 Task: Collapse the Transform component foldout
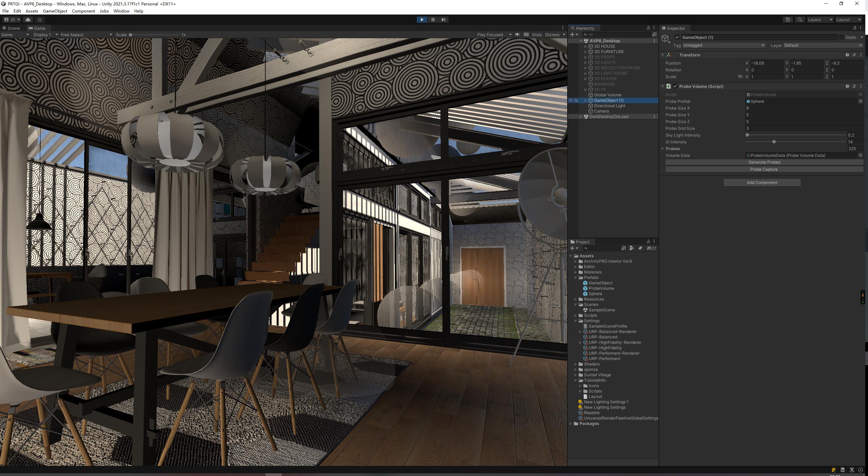663,55
